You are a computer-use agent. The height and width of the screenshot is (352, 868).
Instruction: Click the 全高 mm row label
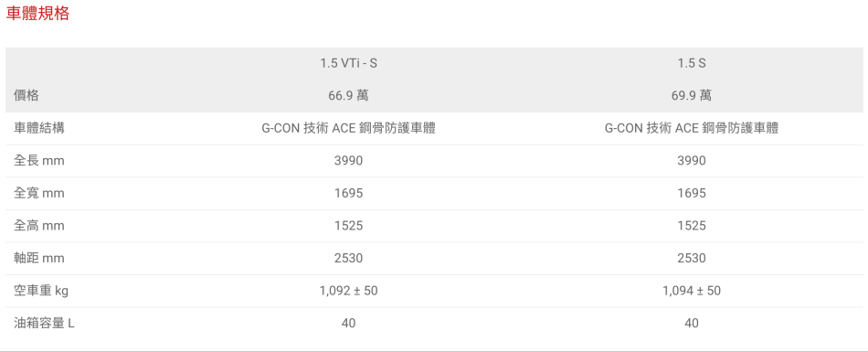tap(39, 226)
